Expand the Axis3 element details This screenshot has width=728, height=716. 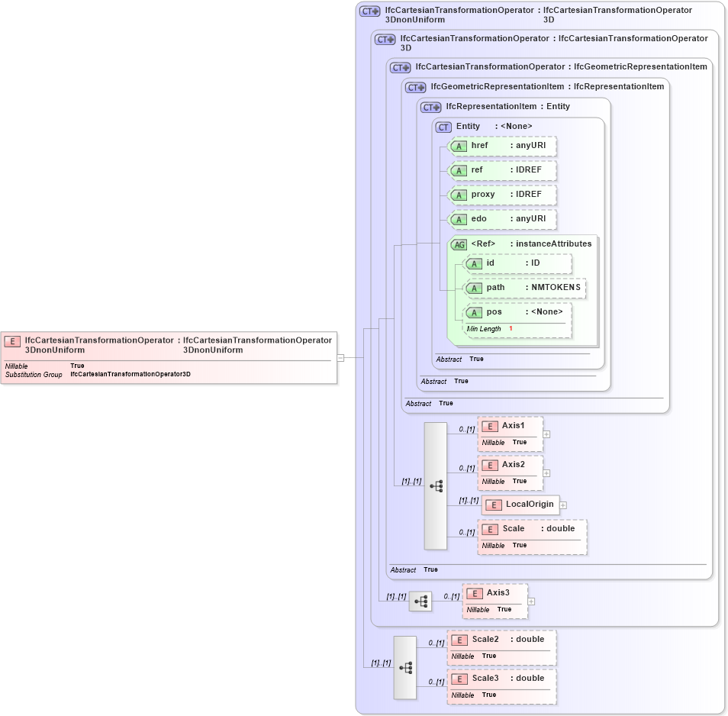tap(530, 601)
